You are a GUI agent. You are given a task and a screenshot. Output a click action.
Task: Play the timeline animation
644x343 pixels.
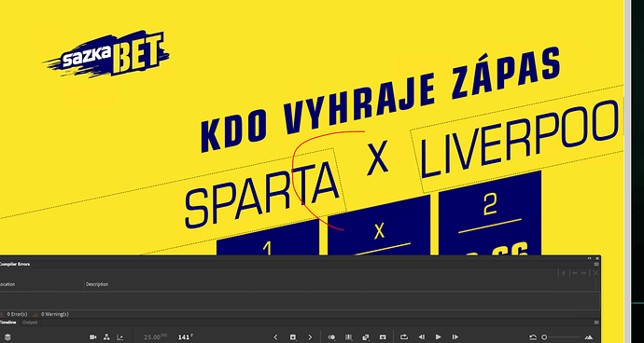point(439,337)
